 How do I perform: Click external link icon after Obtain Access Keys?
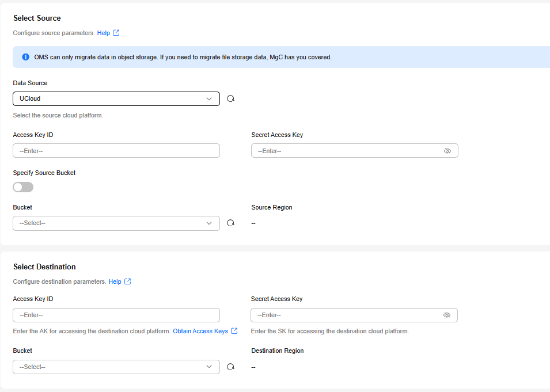click(234, 330)
